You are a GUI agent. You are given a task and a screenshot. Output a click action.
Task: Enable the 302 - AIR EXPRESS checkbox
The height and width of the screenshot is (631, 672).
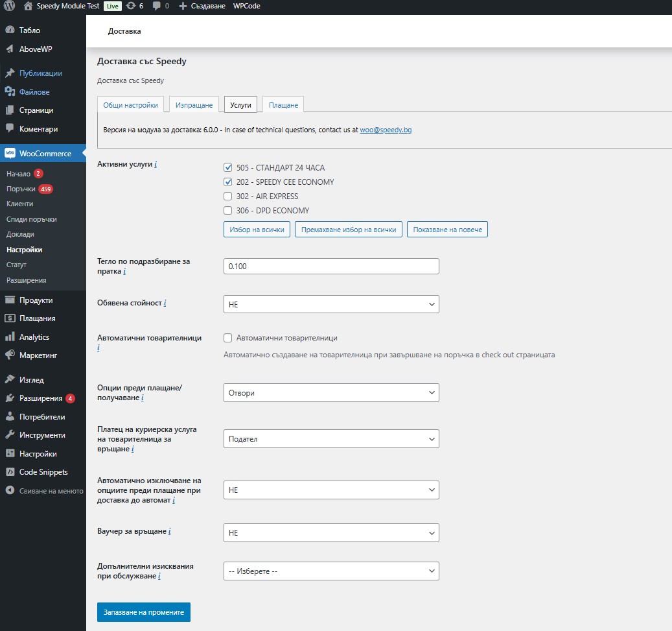(227, 196)
